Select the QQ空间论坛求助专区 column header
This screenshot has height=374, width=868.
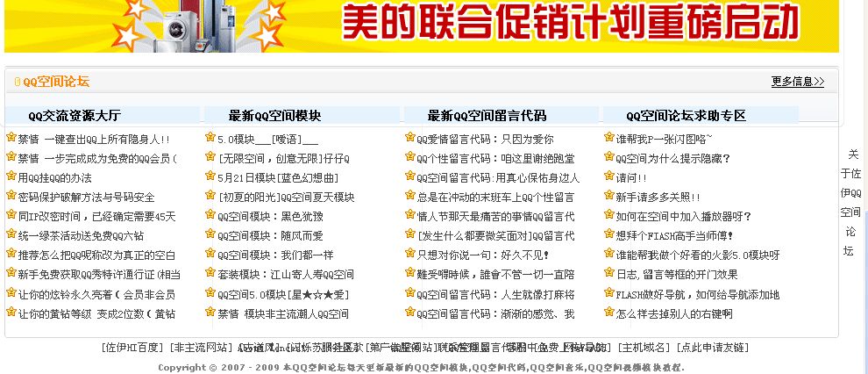[x=687, y=116]
